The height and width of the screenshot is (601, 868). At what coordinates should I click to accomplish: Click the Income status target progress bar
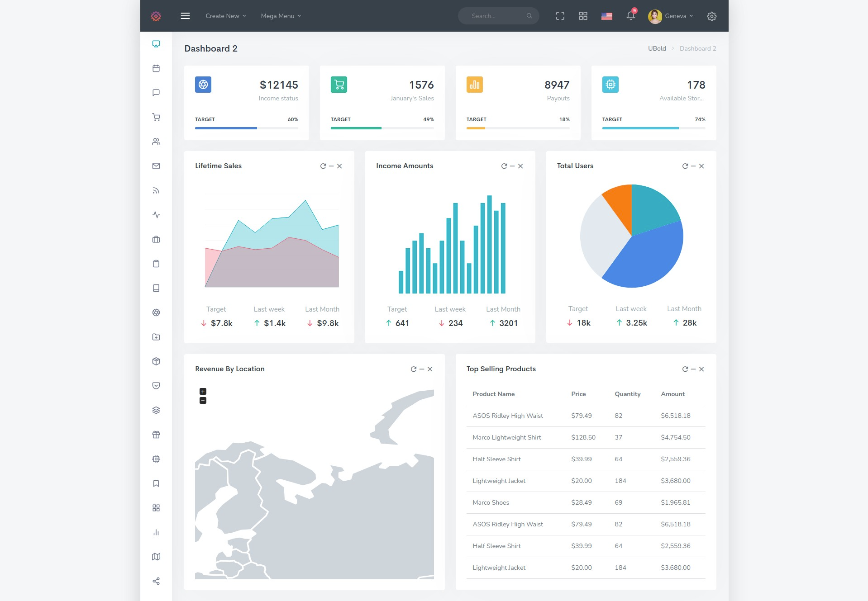point(247,128)
